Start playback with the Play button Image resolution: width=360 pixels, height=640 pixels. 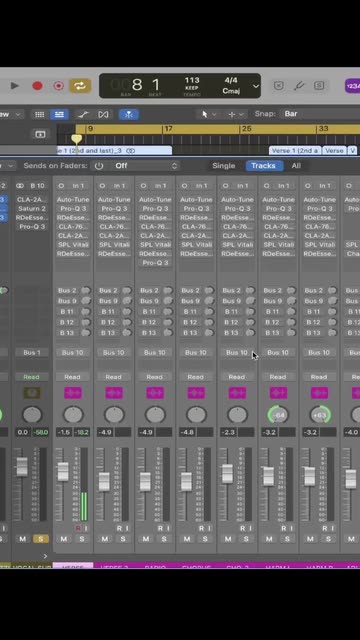15,86
